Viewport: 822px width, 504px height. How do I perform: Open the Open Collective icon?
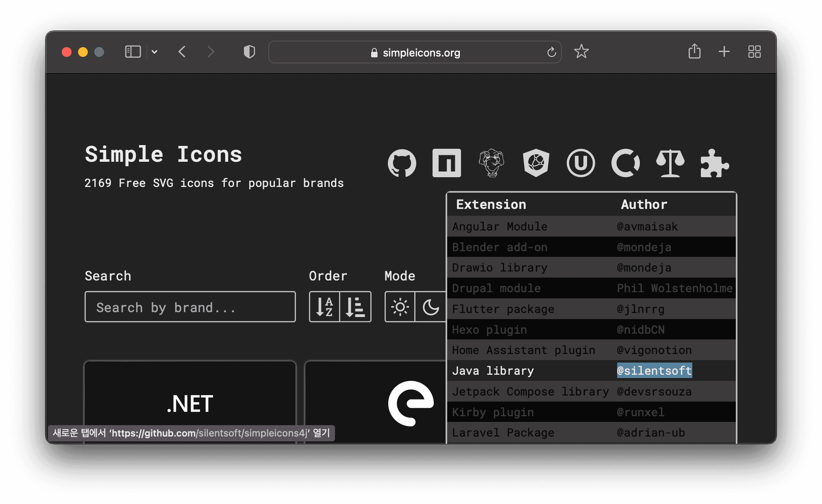625,163
